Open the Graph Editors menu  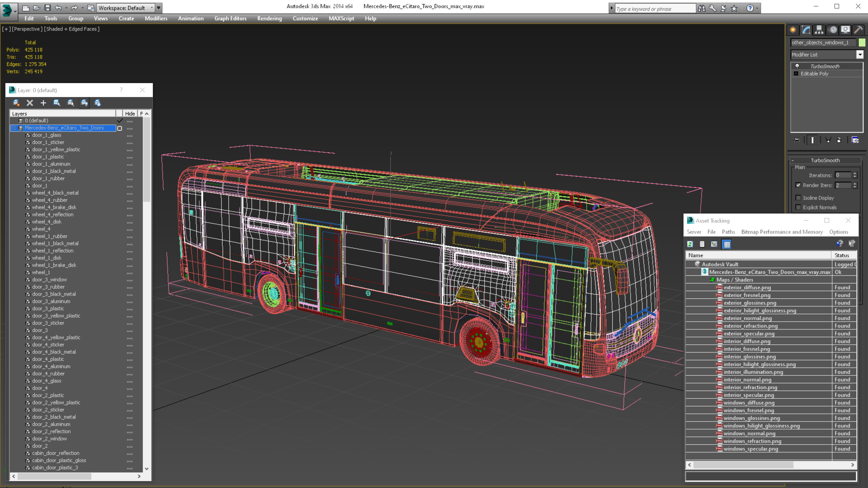point(230,18)
